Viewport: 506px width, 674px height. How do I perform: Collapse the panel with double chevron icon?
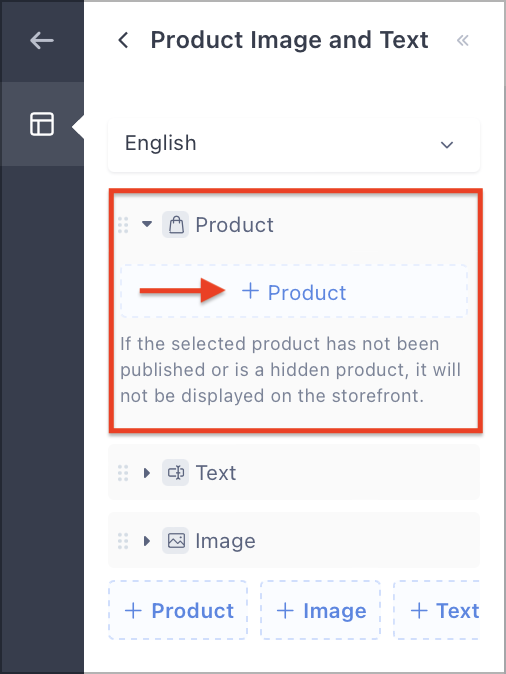pyautogui.click(x=463, y=40)
